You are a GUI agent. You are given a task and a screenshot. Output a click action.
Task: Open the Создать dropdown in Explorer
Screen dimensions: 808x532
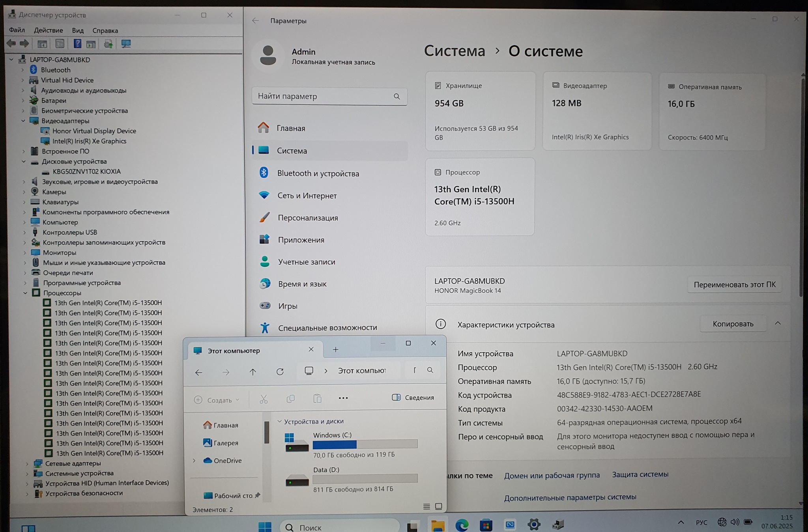[x=217, y=400]
